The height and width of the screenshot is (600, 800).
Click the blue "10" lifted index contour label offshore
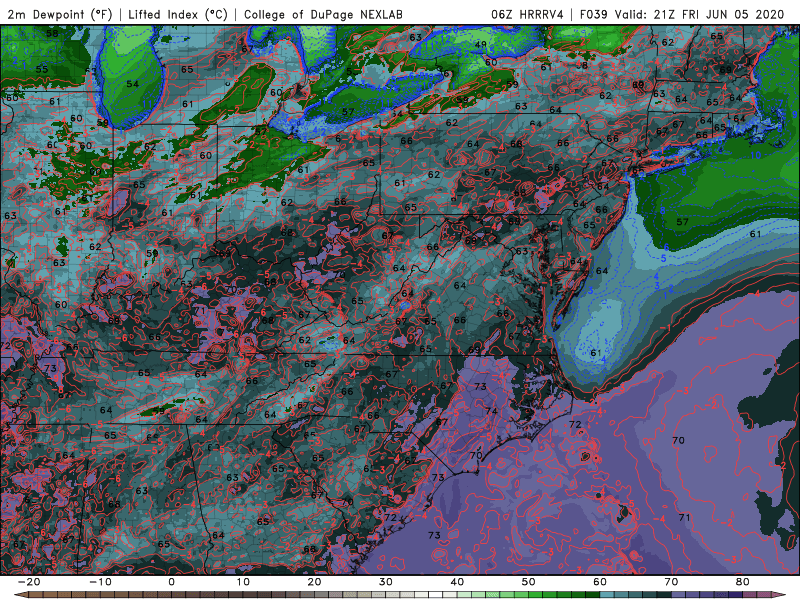tap(756, 155)
